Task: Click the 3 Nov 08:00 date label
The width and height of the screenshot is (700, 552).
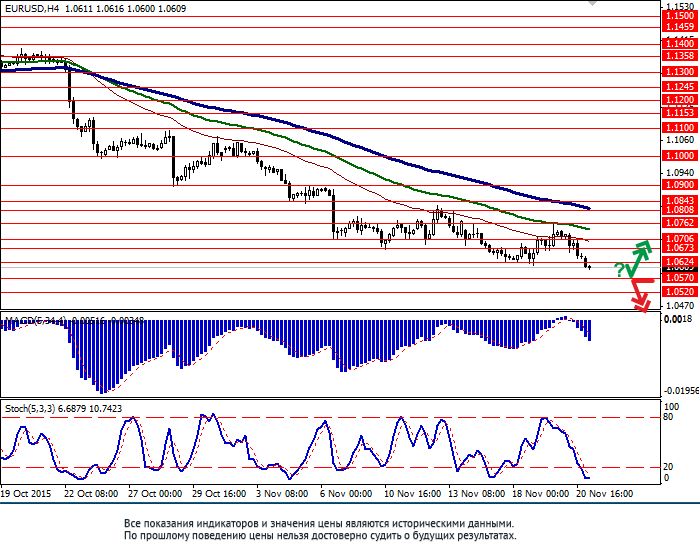Action: 282,494
